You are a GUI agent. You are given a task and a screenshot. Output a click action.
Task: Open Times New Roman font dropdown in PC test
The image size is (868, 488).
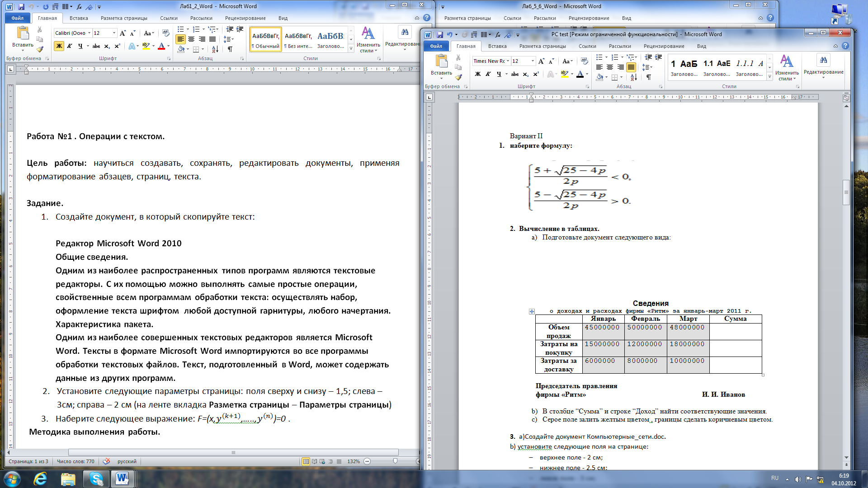(x=508, y=61)
